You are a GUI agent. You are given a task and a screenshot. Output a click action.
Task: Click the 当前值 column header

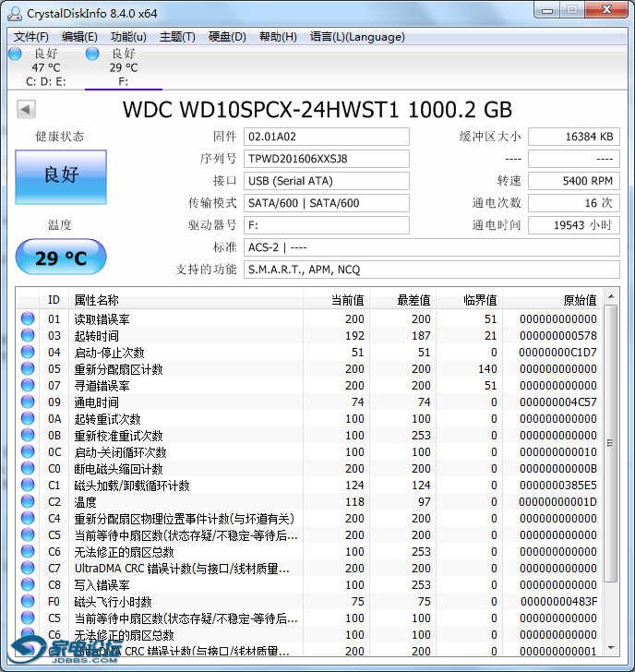click(x=336, y=300)
